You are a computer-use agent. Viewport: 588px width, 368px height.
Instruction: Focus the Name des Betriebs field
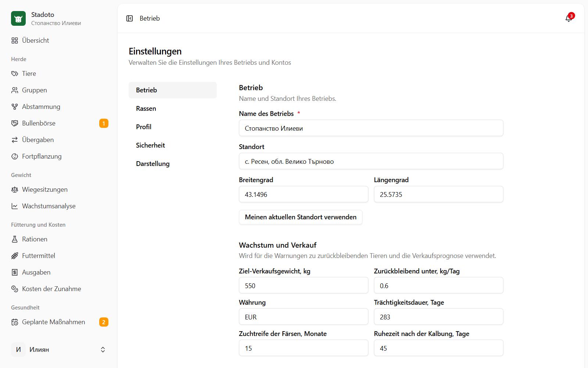(x=371, y=128)
